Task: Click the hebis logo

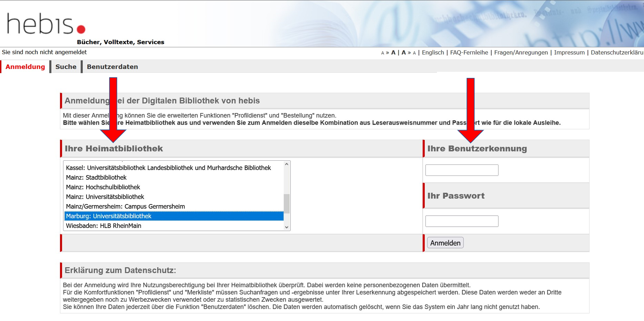Action: coord(46,24)
